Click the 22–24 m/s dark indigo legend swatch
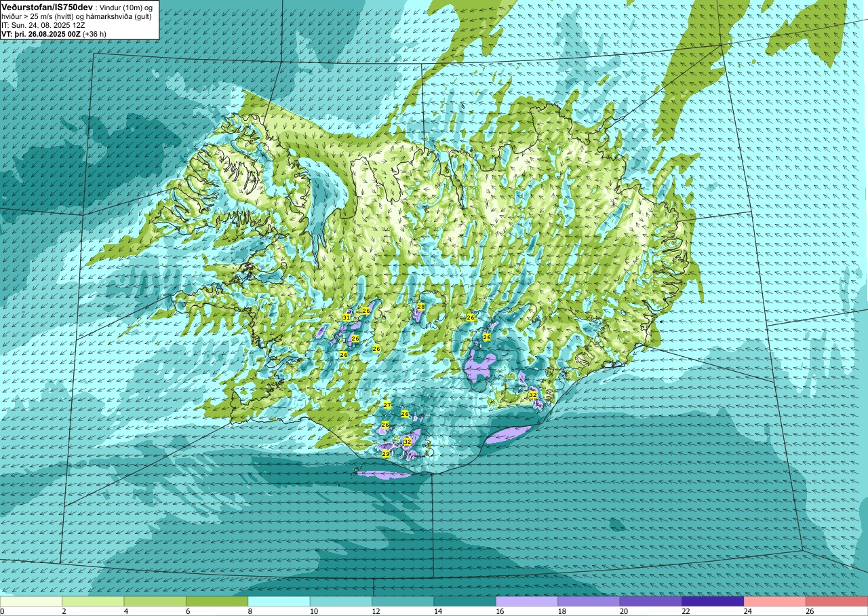The height and width of the screenshot is (616, 868). pyautogui.click(x=713, y=602)
